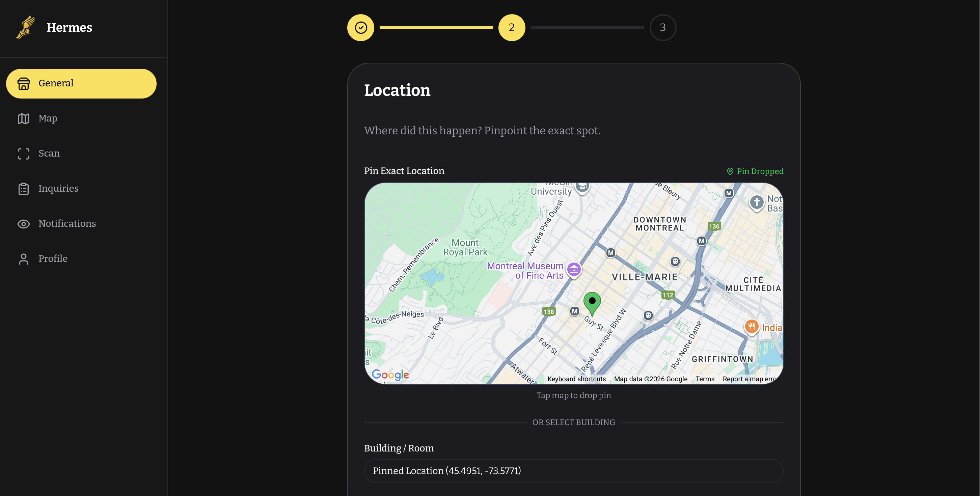The image size is (980, 496).
Task: Click the India restaurant marker on map
Action: tap(751, 326)
